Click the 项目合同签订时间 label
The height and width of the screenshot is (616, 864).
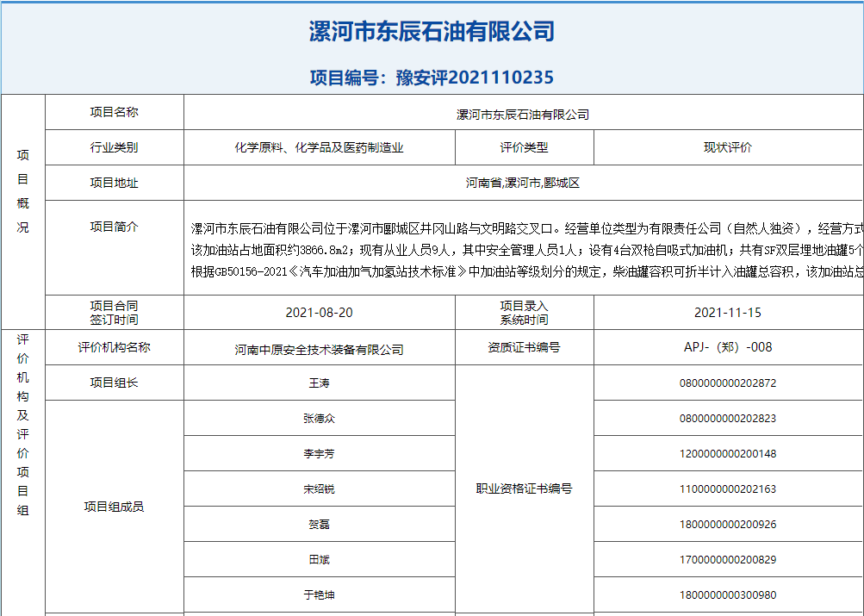point(114,313)
